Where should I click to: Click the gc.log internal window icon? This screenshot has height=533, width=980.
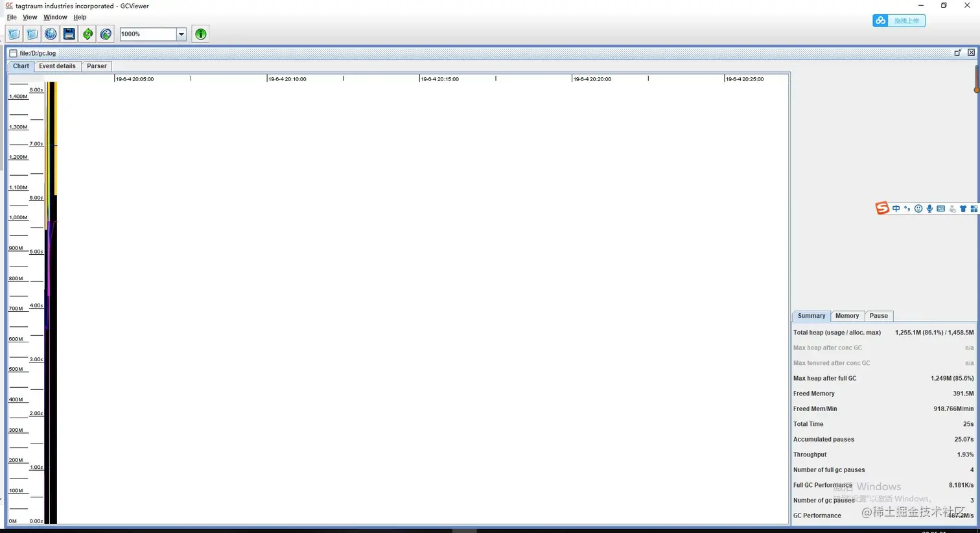[x=13, y=53]
